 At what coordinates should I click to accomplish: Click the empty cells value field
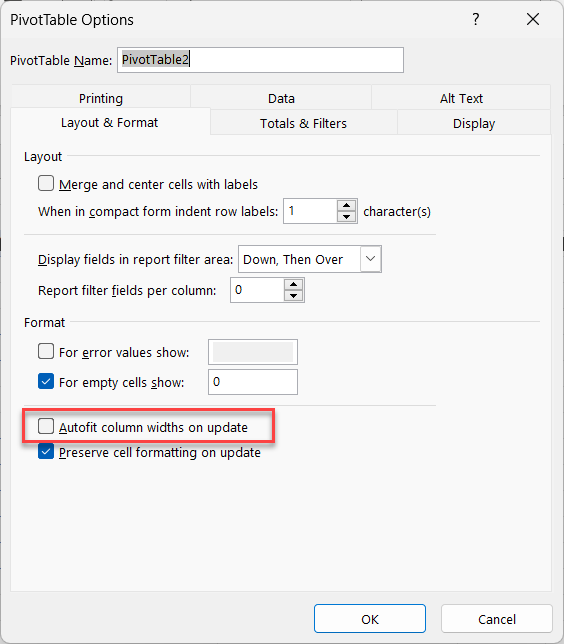(253, 382)
